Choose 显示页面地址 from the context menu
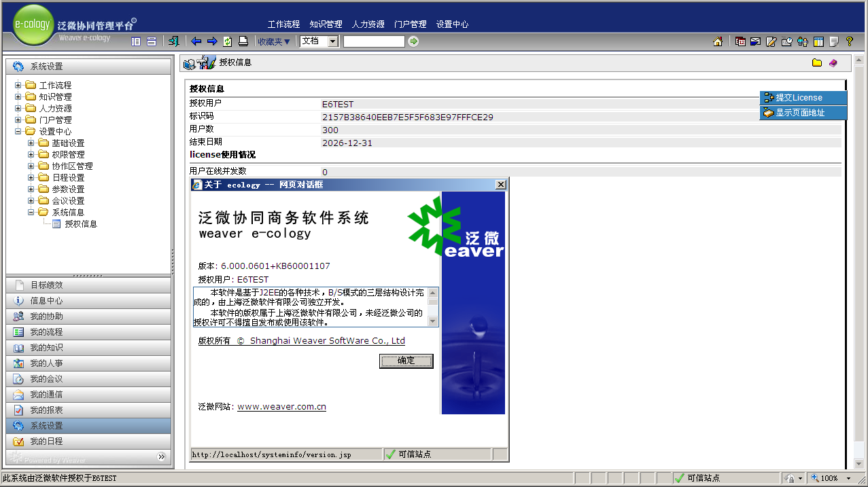The height and width of the screenshot is (487, 868). tap(803, 113)
